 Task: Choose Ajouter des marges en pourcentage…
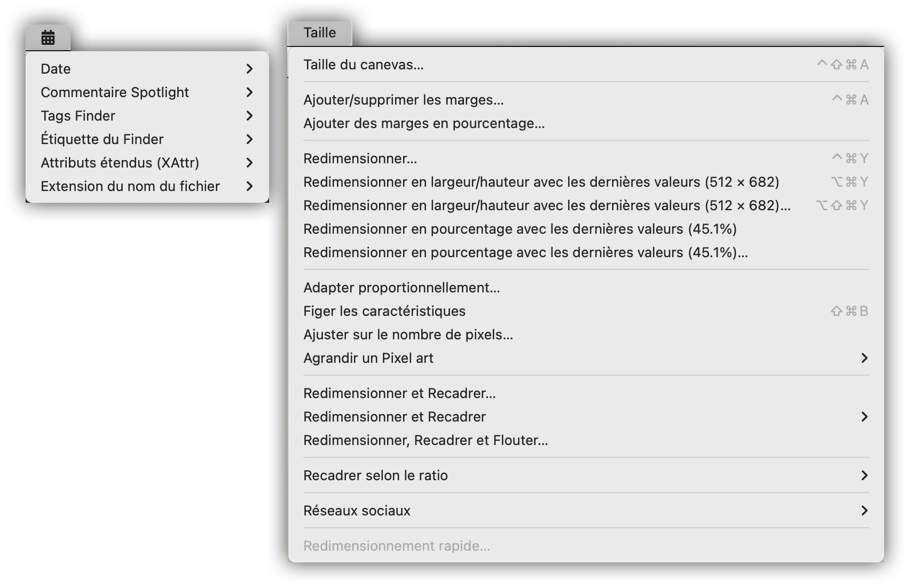(424, 124)
